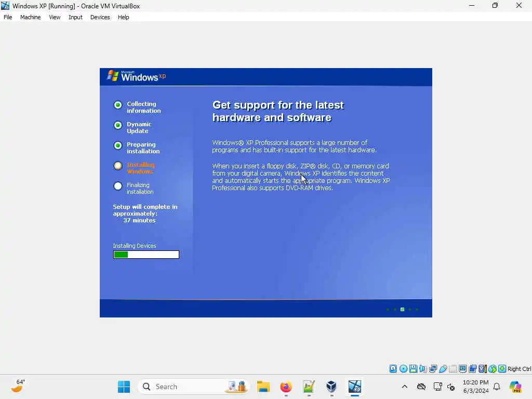Switch to the Windows XP VM taskbar icon
This screenshot has width=532, height=399.
tap(354, 387)
